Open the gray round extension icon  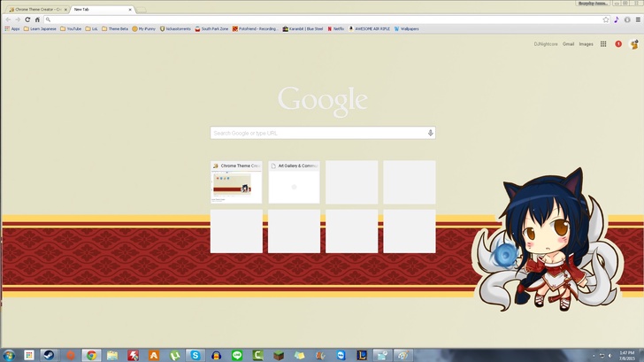coord(627,19)
